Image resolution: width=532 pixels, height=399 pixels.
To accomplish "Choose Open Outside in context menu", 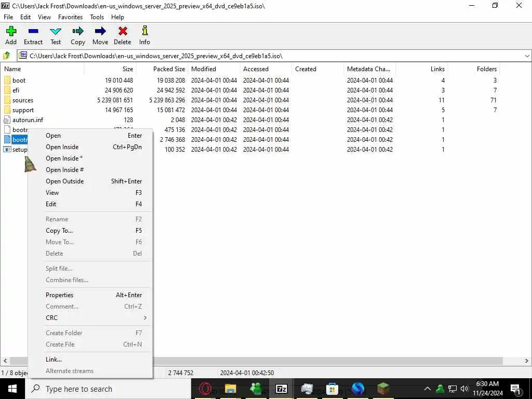I will coord(90,181).
